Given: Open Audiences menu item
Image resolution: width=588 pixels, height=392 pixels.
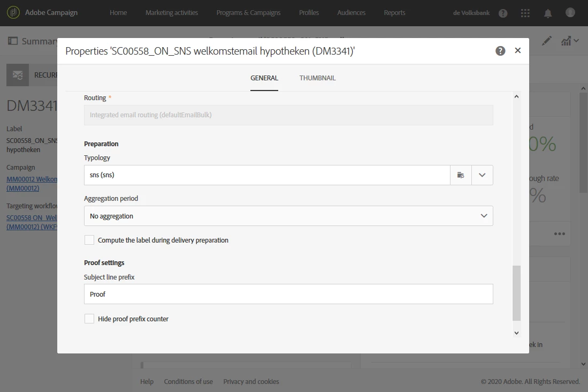Looking at the screenshot, I should tap(351, 13).
